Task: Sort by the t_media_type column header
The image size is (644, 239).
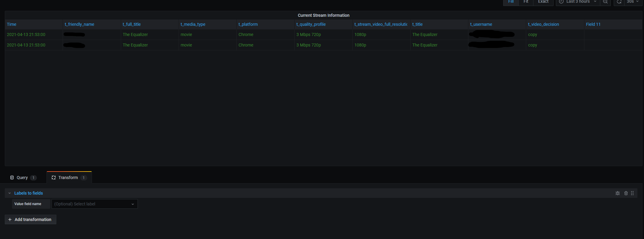Action: click(193, 24)
